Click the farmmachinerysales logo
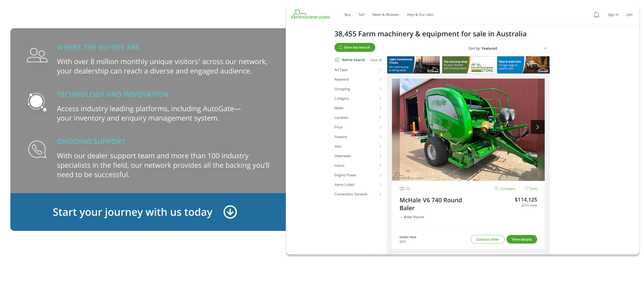Viewport: 644px width, 293px height. (311, 15)
